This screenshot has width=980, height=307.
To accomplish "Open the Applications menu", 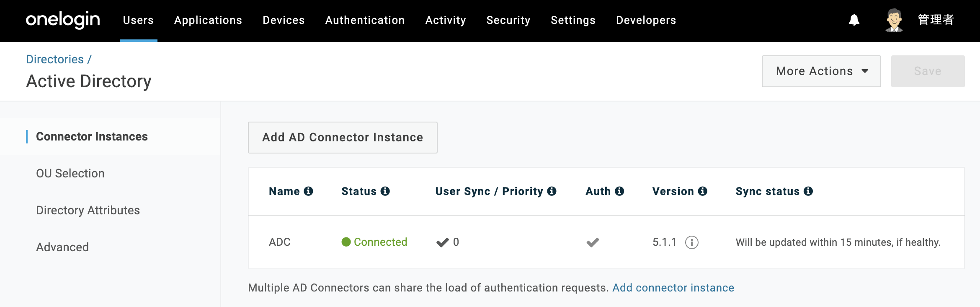I will [x=208, y=20].
